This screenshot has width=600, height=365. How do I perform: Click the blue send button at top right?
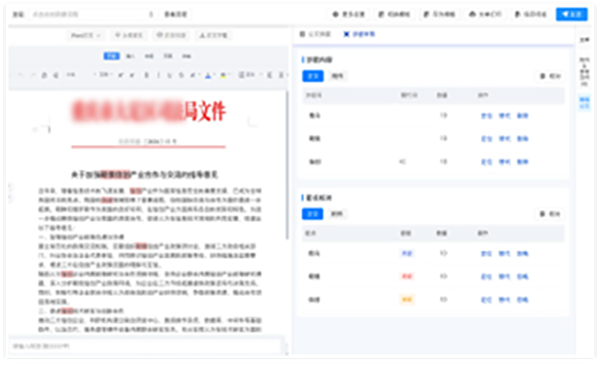tap(571, 14)
